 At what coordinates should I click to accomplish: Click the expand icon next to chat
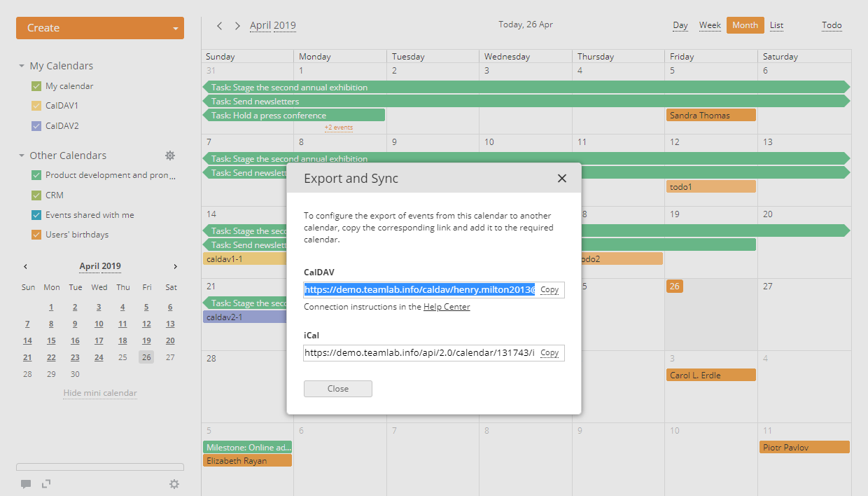[x=46, y=483]
